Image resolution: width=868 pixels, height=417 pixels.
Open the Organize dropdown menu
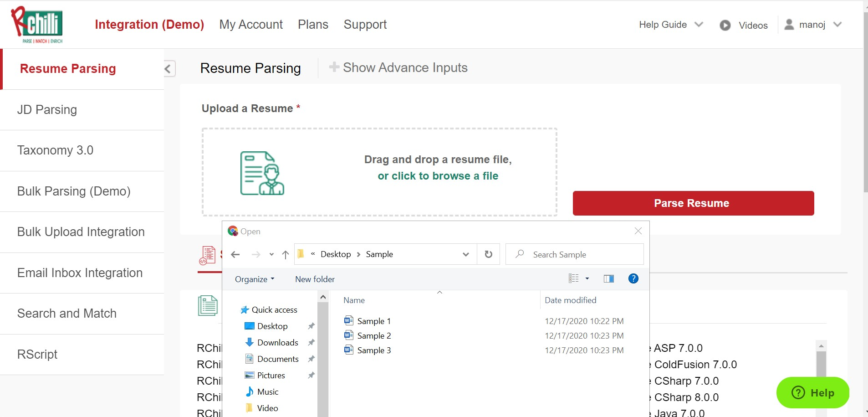(x=254, y=279)
